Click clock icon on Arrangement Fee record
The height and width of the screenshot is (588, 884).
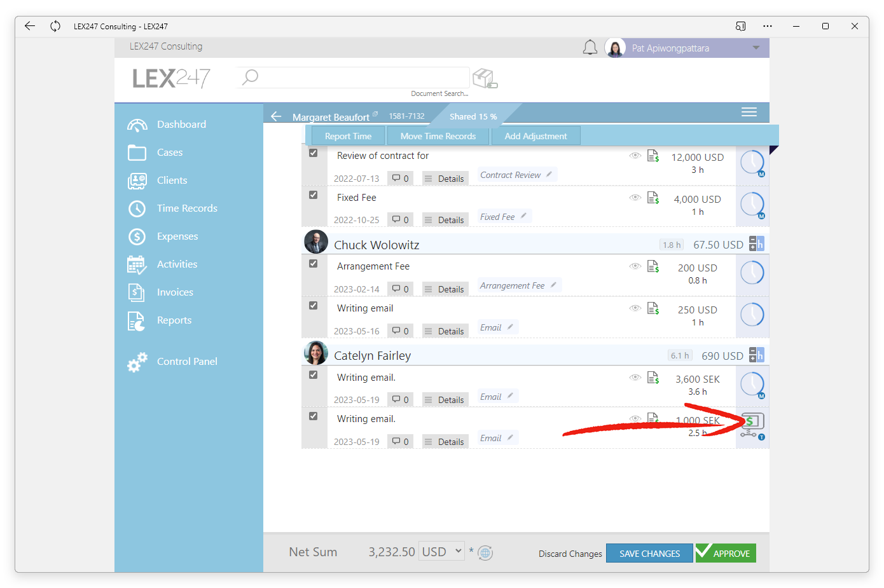coord(752,273)
